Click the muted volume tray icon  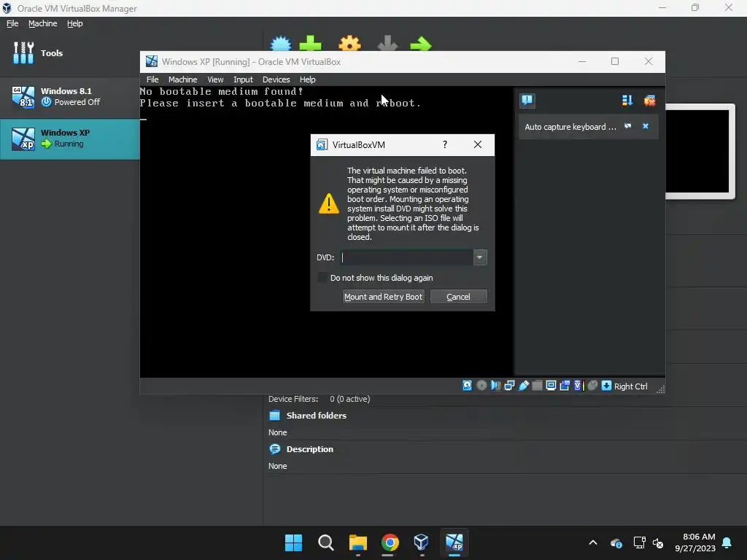[658, 542]
